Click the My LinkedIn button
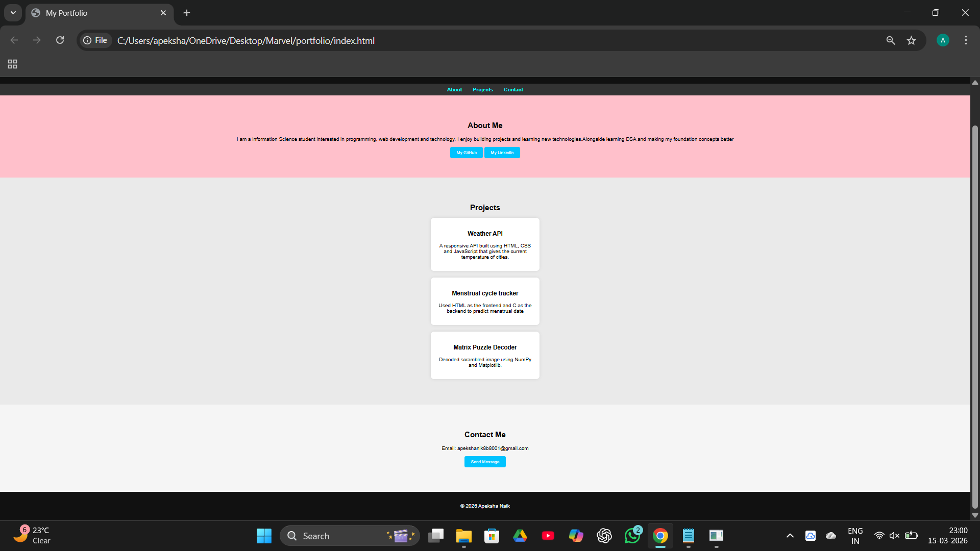980x551 pixels. coord(502,153)
